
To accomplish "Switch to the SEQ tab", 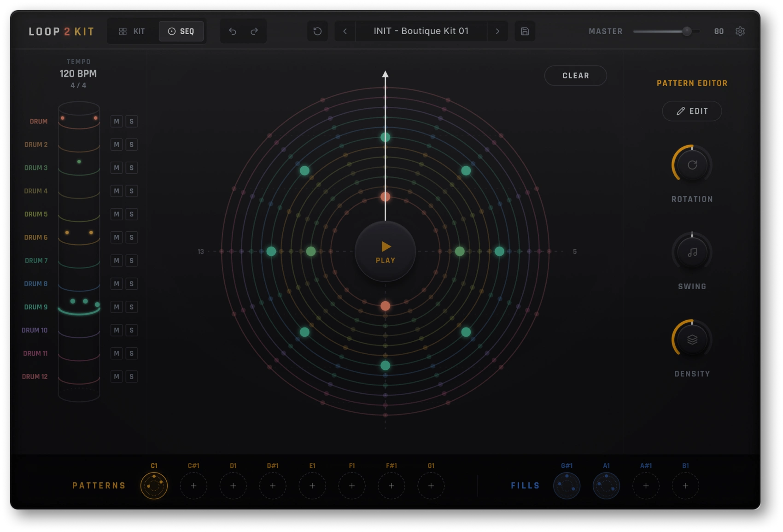I will [181, 31].
